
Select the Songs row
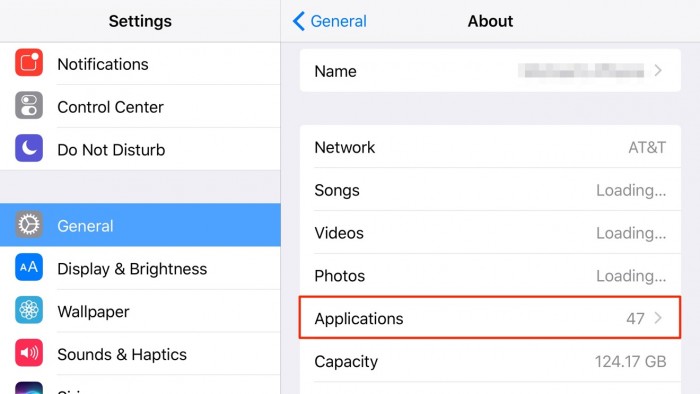(490, 190)
